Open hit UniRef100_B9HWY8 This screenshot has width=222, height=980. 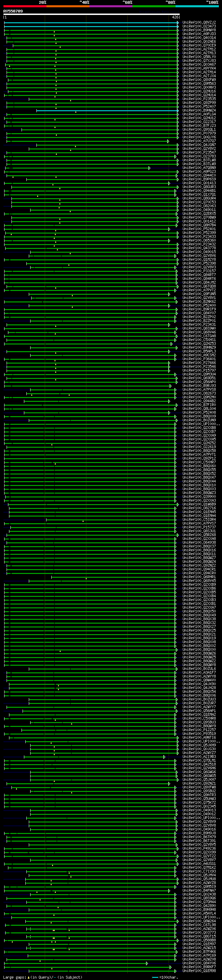tap(199, 30)
